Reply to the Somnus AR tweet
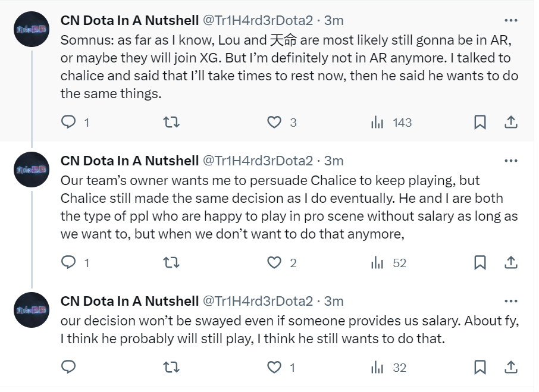539x392 pixels. tap(69, 123)
